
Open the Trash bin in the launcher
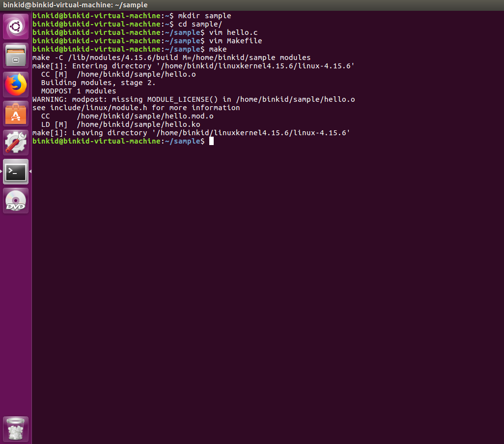tap(16, 429)
